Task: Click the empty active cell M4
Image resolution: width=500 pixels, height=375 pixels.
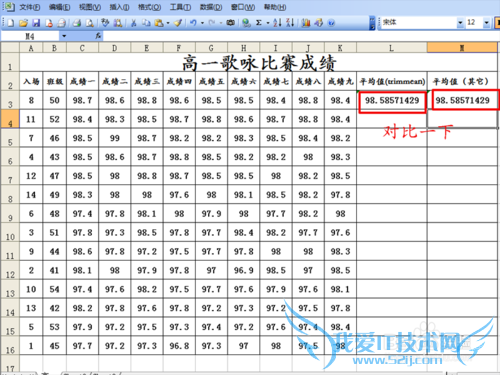Action: tap(462, 119)
